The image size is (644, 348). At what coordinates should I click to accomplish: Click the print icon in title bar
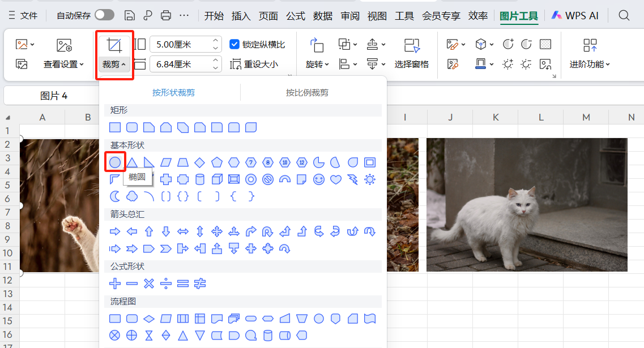click(166, 15)
